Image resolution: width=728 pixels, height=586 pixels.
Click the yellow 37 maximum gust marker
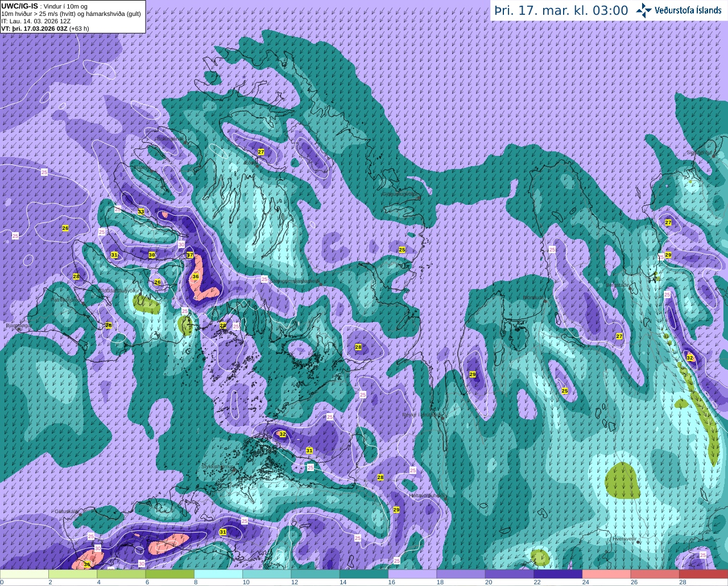(x=190, y=255)
